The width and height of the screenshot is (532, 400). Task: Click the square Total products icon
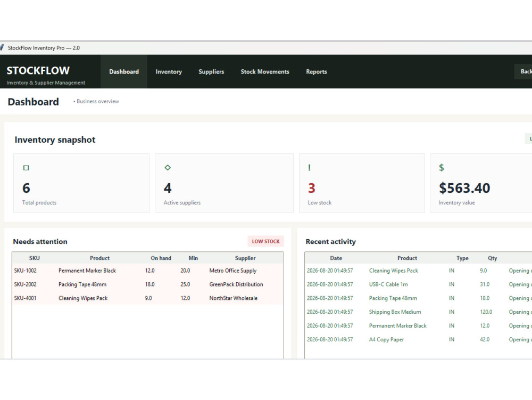26,168
